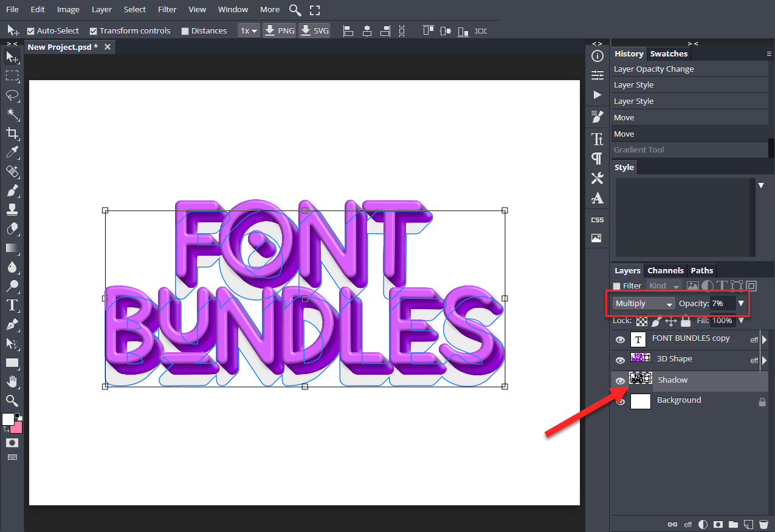
Task: Hide the Shadow layer
Action: click(x=620, y=381)
